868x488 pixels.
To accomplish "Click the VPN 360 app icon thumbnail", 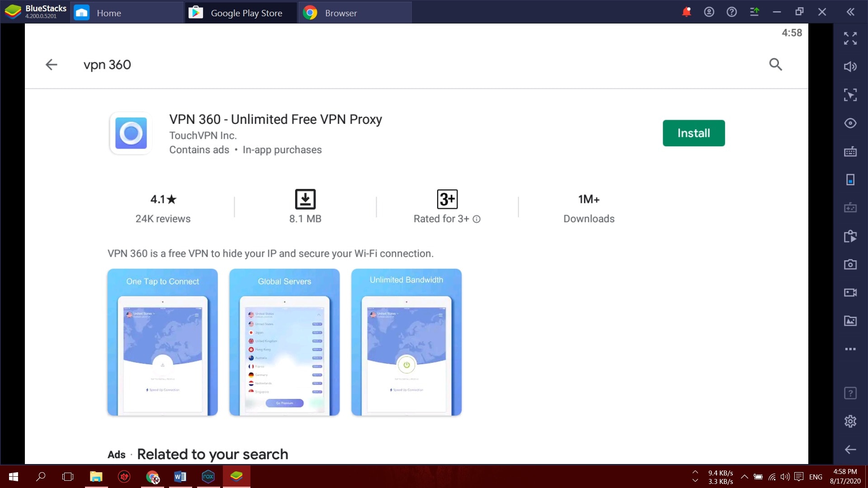I will 132,133.
